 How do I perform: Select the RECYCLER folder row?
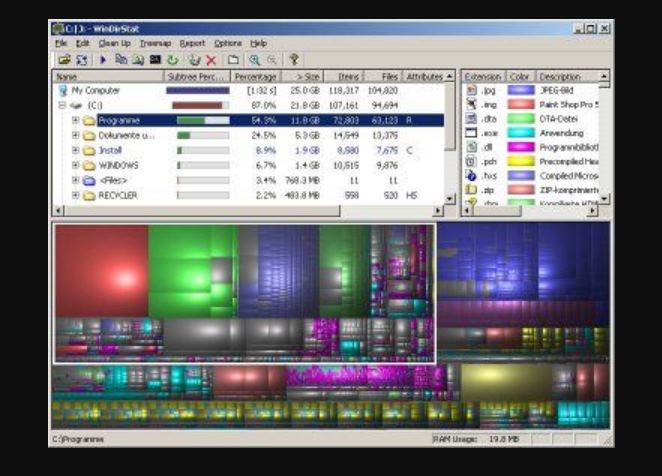[x=118, y=195]
